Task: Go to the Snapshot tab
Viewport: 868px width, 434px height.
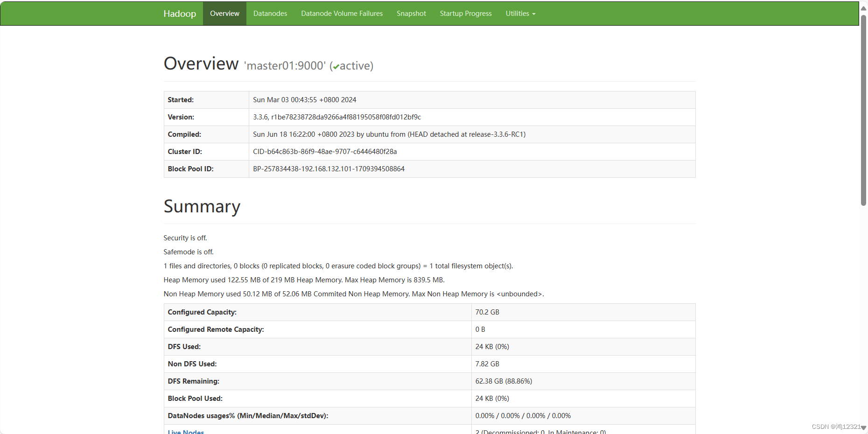Action: coord(411,14)
